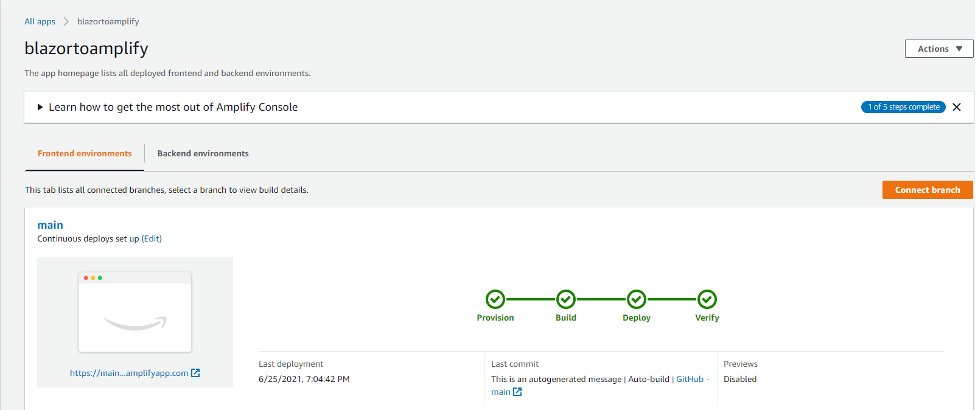Expand the Learn how Amplify Console section
The height and width of the screenshot is (410, 977).
[x=40, y=107]
